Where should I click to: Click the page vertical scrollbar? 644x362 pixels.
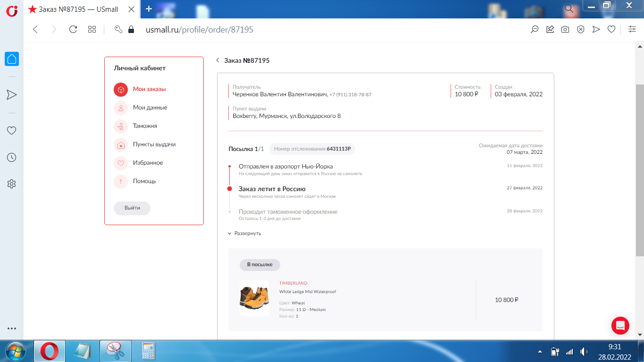(640, 170)
